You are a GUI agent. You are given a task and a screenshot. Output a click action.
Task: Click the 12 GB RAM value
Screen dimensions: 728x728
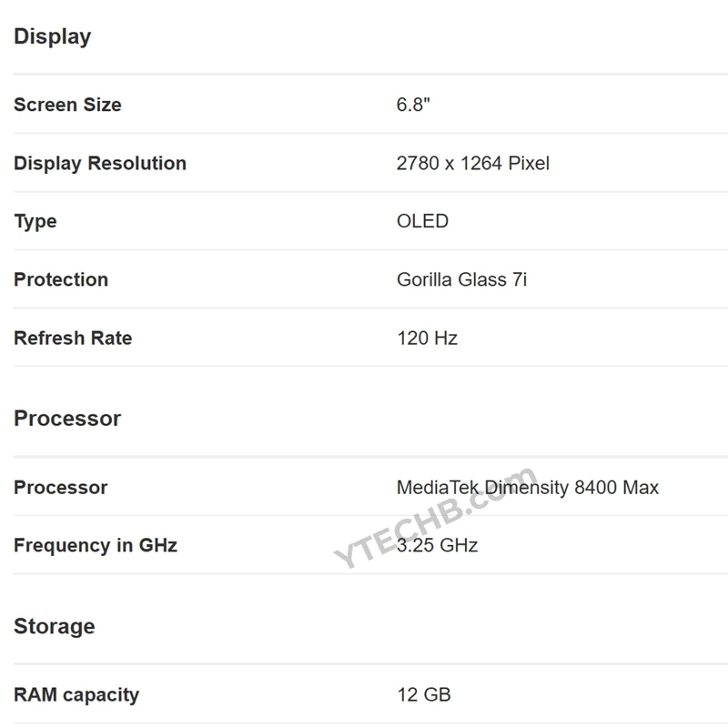click(x=423, y=694)
